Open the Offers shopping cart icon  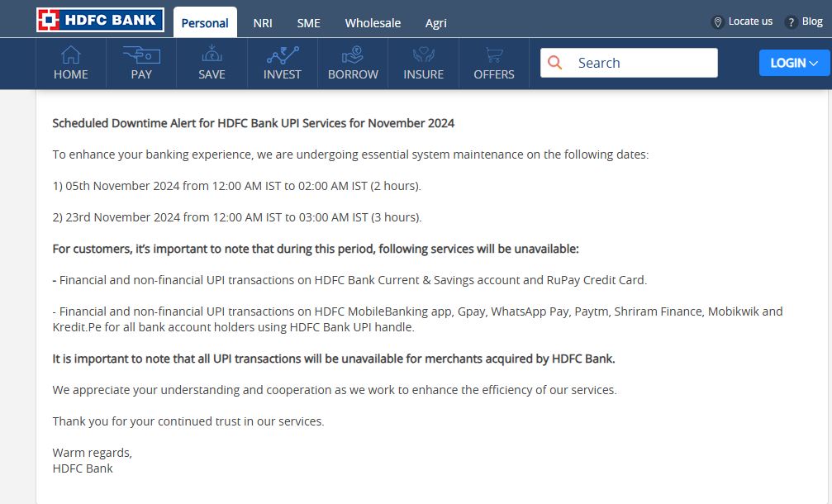pyautogui.click(x=494, y=55)
